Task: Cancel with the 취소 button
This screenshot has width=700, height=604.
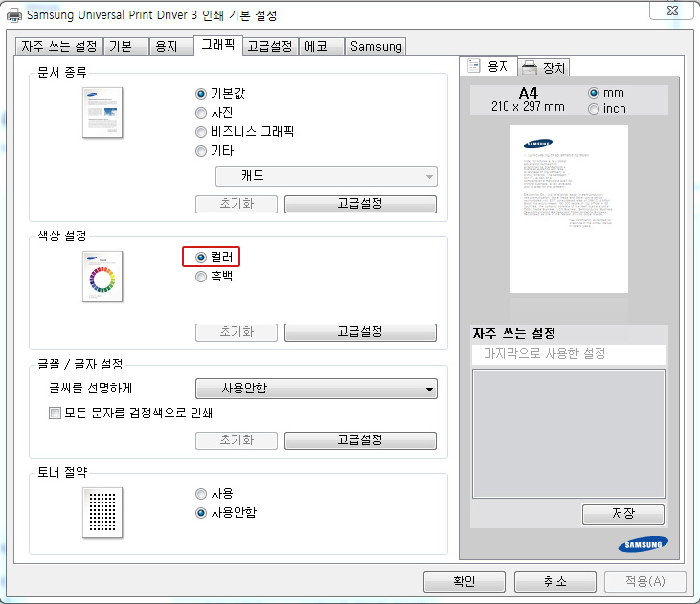Action: point(554,582)
